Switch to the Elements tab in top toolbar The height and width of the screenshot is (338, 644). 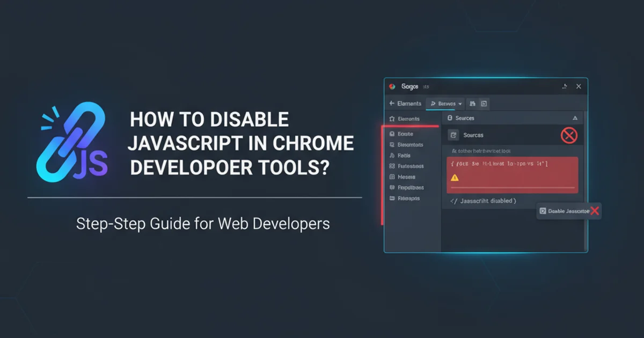click(409, 104)
